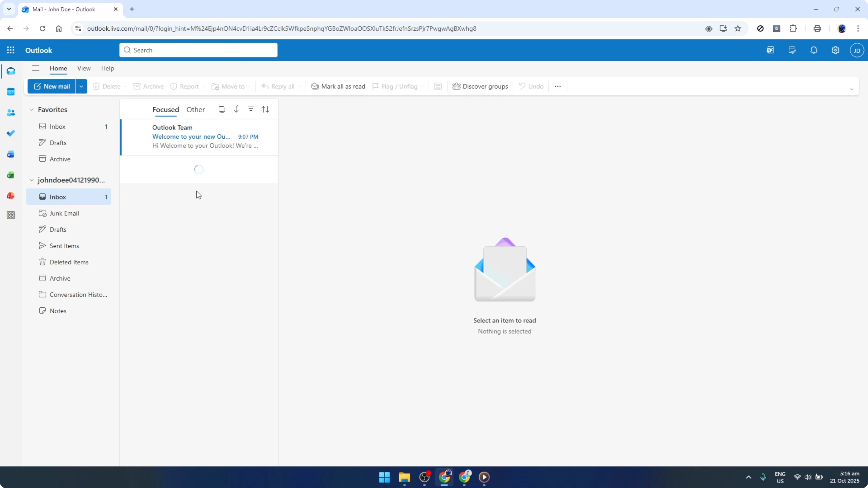Screen dimensions: 868x488
Task: Launch Word from the left rail
Action: (11, 154)
